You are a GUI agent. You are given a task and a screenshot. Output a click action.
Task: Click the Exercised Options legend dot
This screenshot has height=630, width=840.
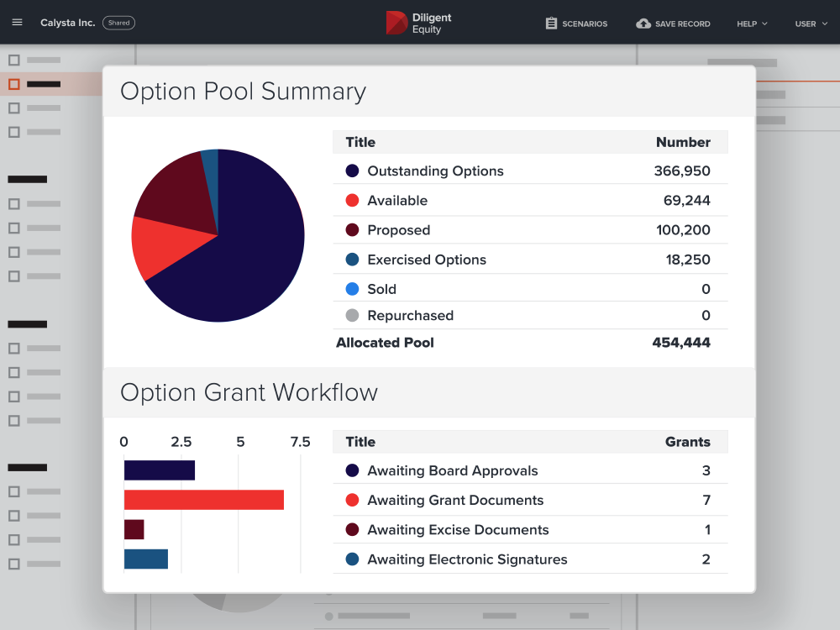tap(352, 260)
